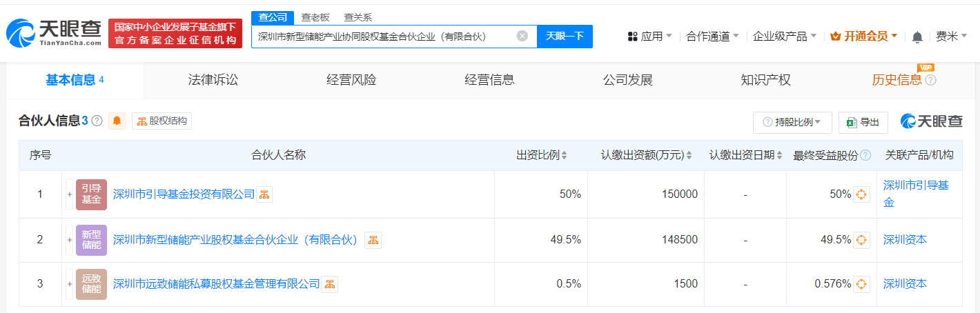The width and height of the screenshot is (980, 313).
Task: Open the 应用 dropdown menu
Action: click(649, 37)
